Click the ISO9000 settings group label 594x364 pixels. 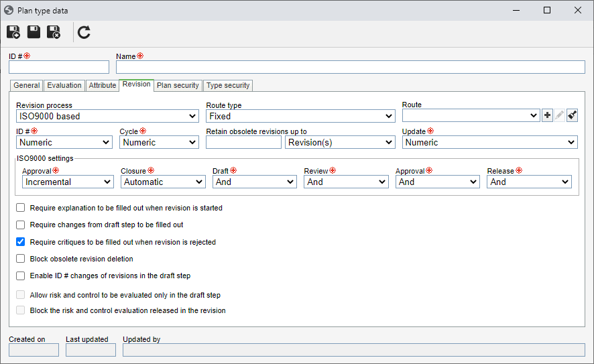pos(45,158)
